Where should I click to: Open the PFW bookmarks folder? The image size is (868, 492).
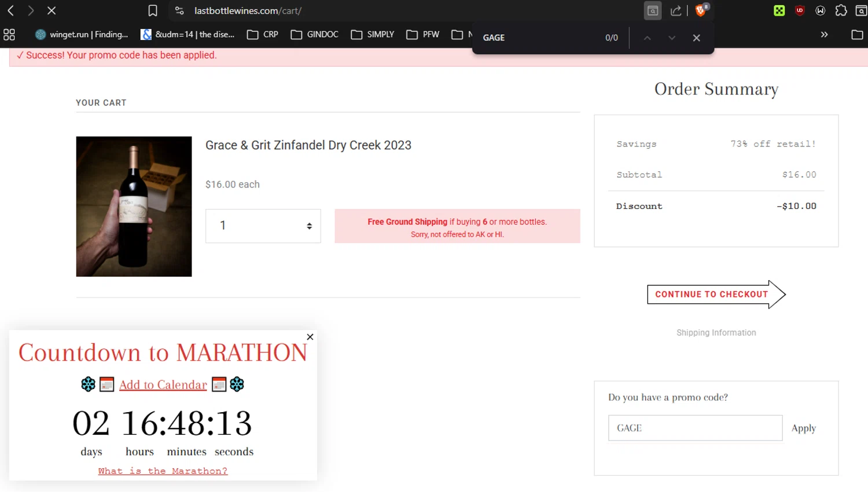pos(423,35)
